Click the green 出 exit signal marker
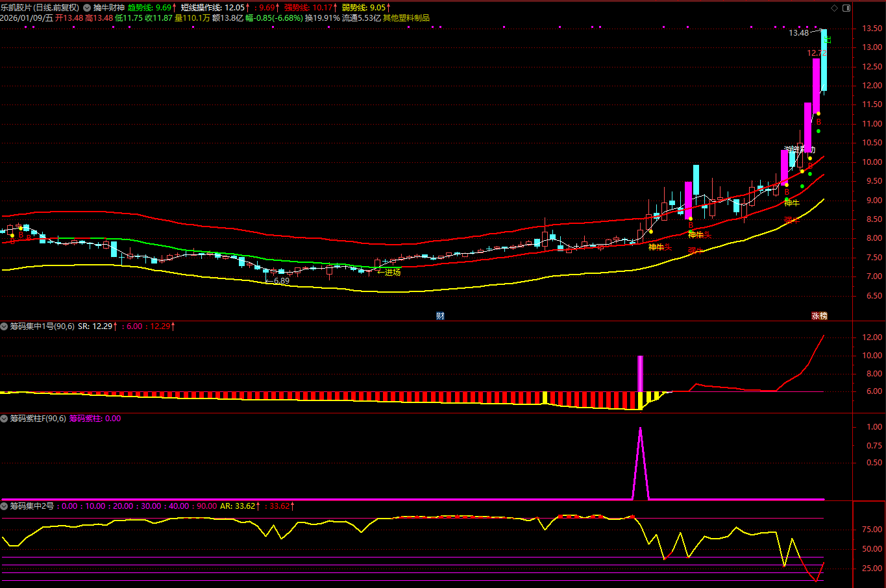This screenshot has width=886, height=588. click(x=827, y=40)
